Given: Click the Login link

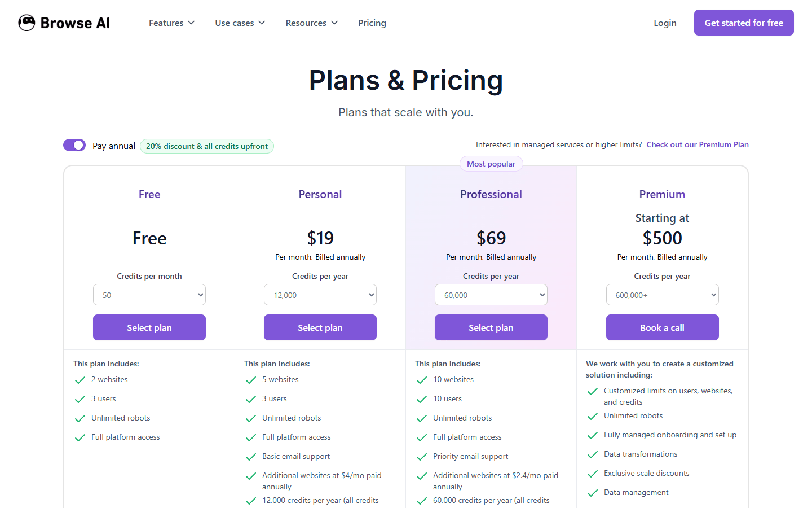Looking at the screenshot, I should coord(665,23).
